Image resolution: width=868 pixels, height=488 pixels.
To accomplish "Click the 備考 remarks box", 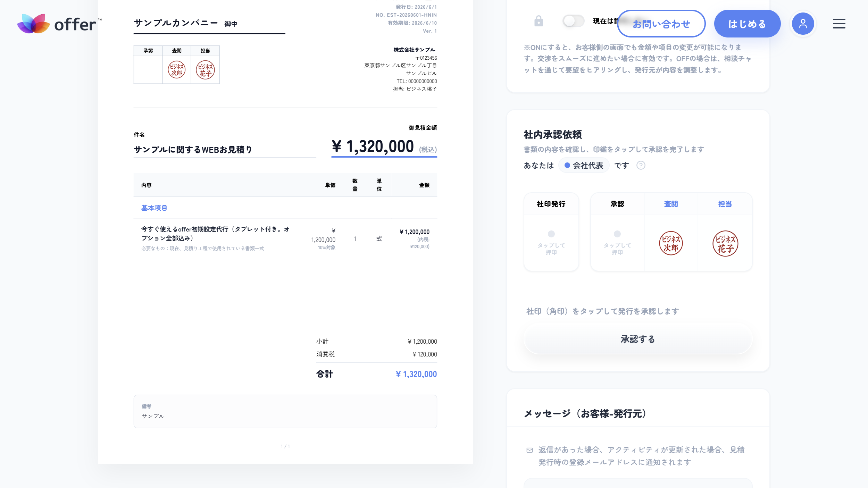I will 285,411.
